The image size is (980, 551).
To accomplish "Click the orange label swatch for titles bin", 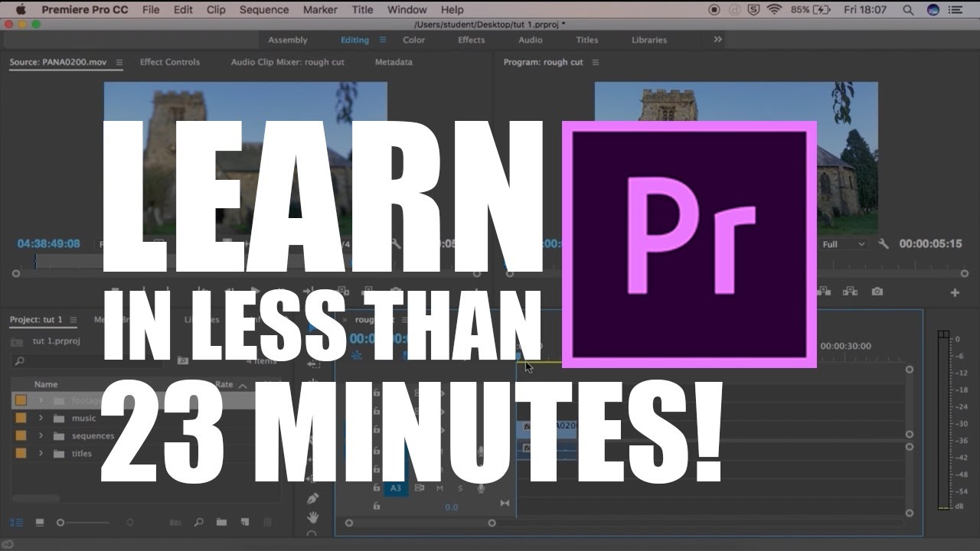I will click(x=21, y=453).
